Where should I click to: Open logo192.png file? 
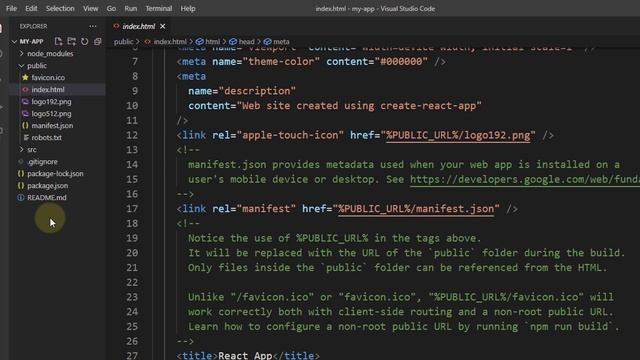tap(51, 102)
